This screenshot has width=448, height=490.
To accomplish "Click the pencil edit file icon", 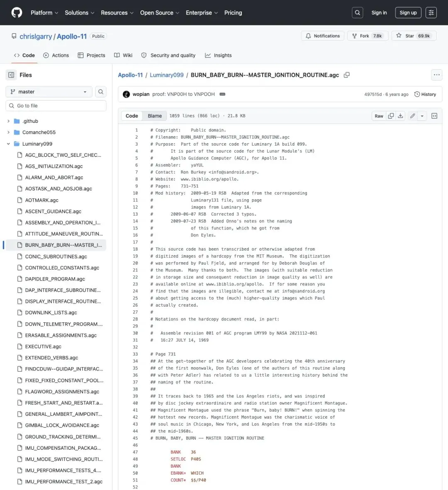I will 412,116.
